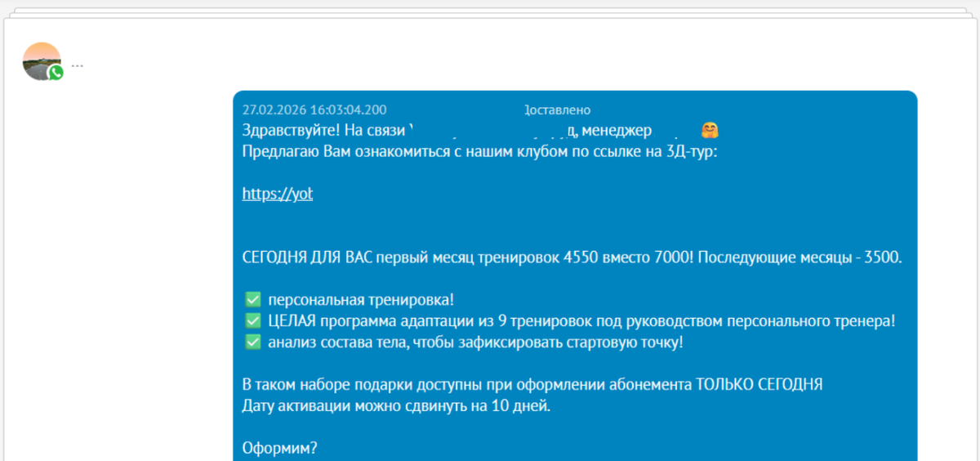Viewport: 980px width, 461px height.
Task: Click the timestamp 27.02.2026 16:03:04.200
Action: 314,110
